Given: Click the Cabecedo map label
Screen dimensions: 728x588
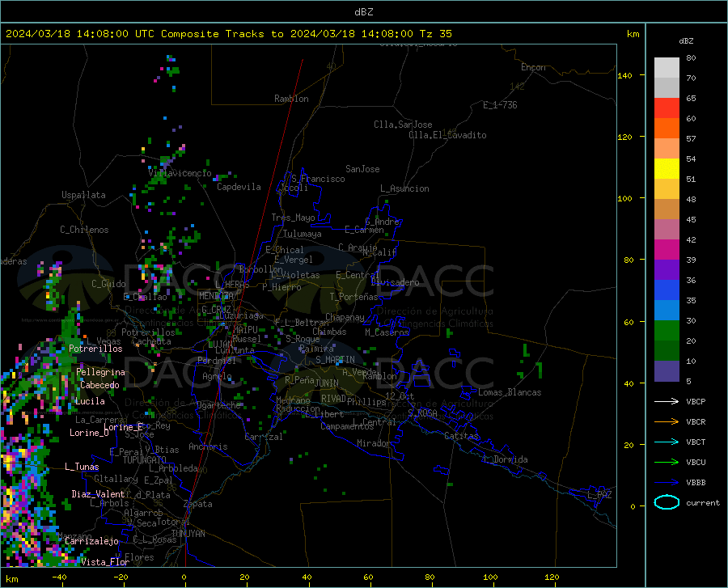Looking at the screenshot, I should [99, 385].
